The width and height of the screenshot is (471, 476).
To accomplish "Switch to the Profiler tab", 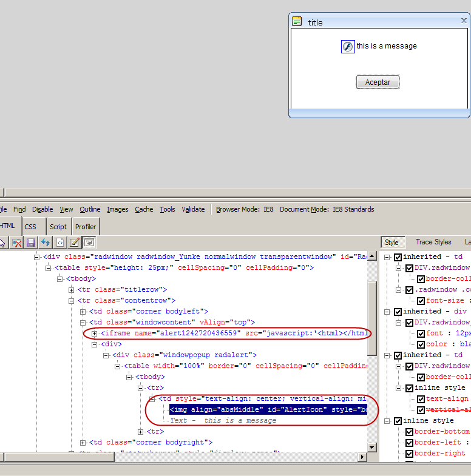I will (x=86, y=227).
